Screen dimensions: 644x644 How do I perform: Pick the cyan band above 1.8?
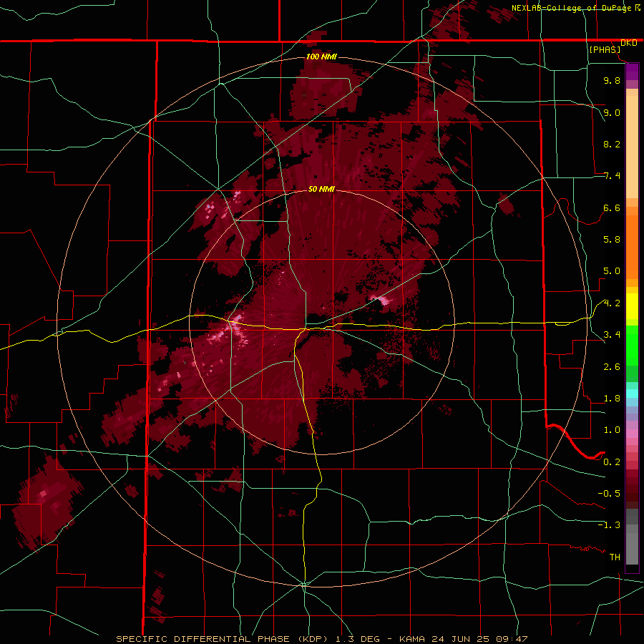(x=632, y=394)
